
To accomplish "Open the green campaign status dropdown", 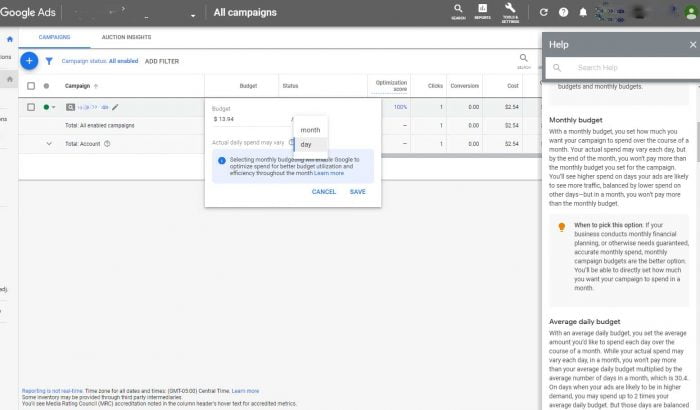I will point(50,107).
